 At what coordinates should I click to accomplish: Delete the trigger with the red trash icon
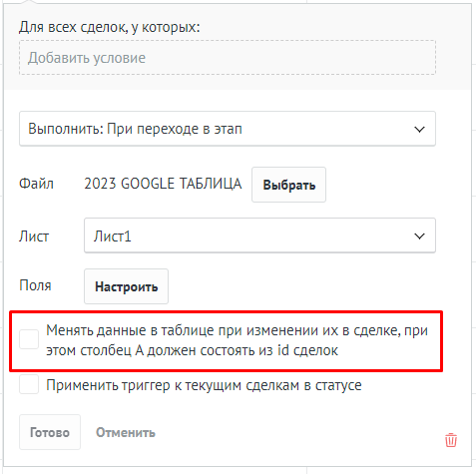(x=451, y=440)
